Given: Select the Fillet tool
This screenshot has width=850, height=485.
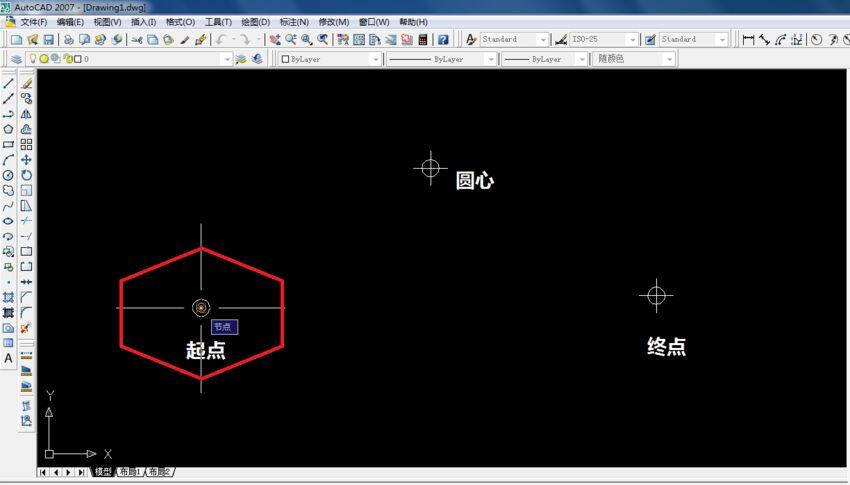Looking at the screenshot, I should (x=26, y=313).
